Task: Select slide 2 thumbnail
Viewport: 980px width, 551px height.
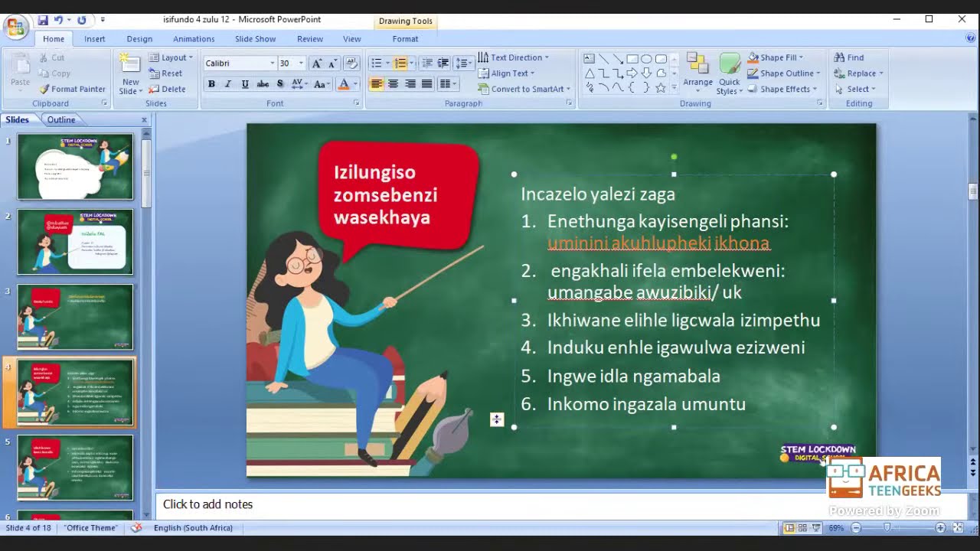Action: click(x=75, y=242)
